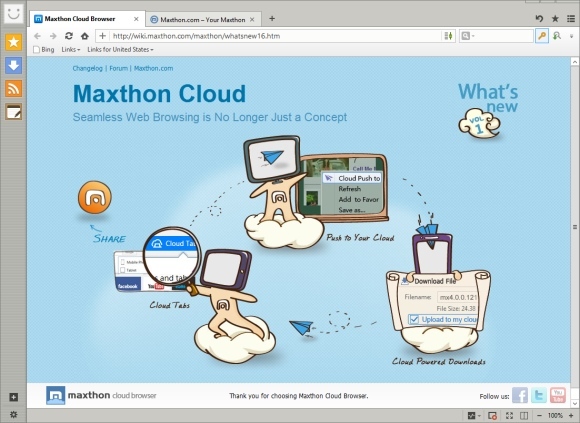Click the Home button in toolbar

click(85, 36)
